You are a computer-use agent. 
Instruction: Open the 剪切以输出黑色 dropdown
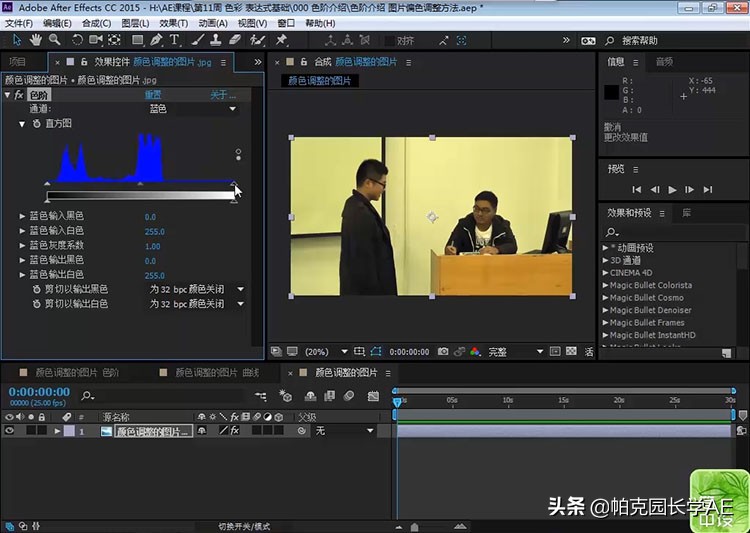[x=197, y=289]
